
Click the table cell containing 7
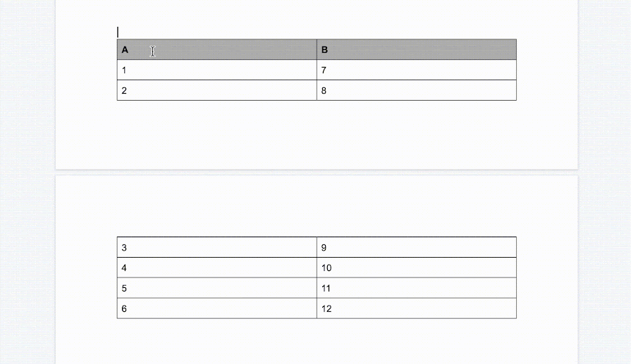point(417,70)
